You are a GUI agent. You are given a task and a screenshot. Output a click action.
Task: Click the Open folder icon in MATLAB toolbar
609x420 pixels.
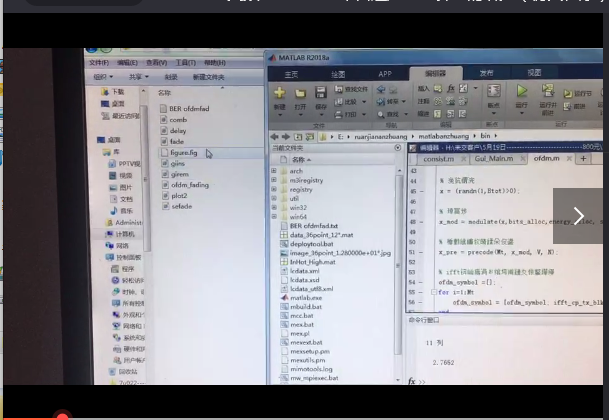(300, 93)
